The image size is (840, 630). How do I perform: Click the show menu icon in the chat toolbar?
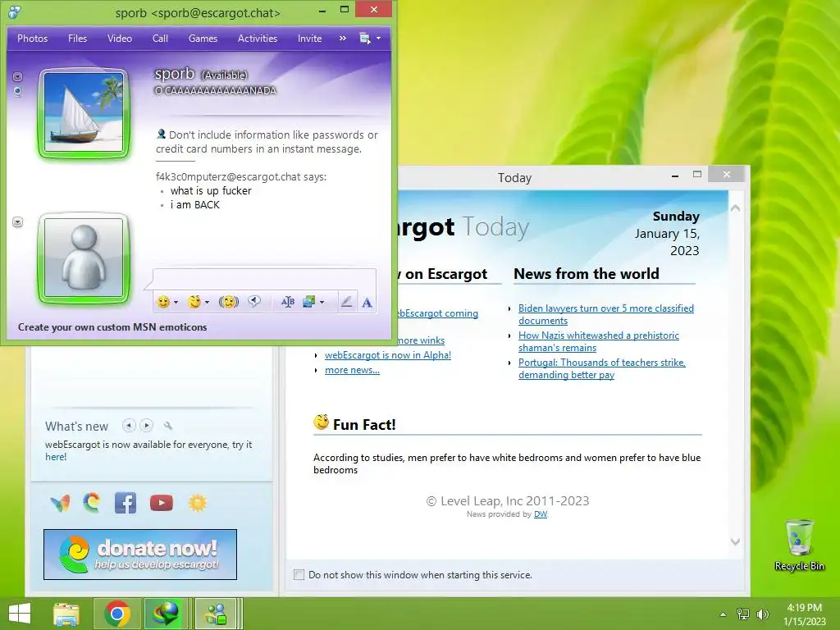coord(365,39)
